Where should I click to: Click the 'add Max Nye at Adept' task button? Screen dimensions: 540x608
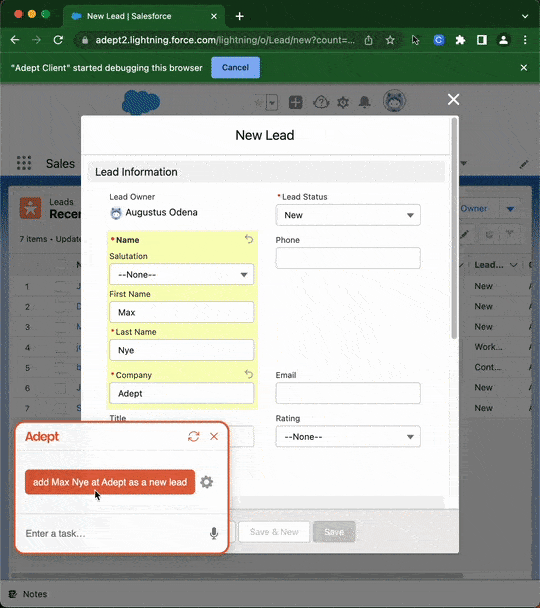(x=110, y=482)
